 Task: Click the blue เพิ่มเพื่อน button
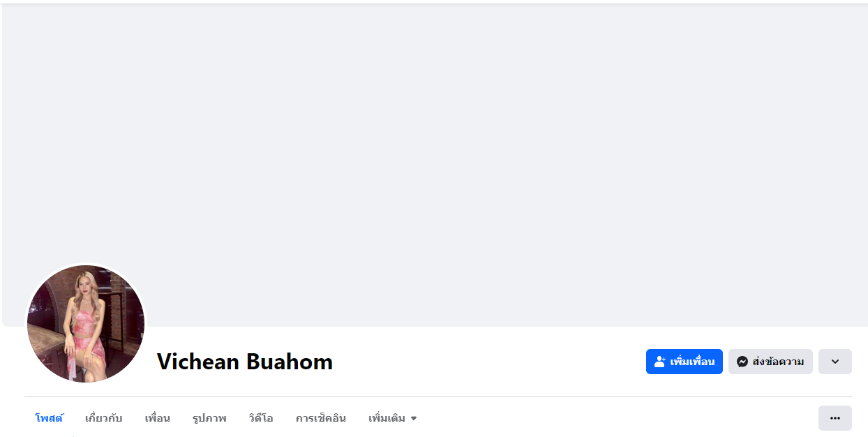coord(684,362)
